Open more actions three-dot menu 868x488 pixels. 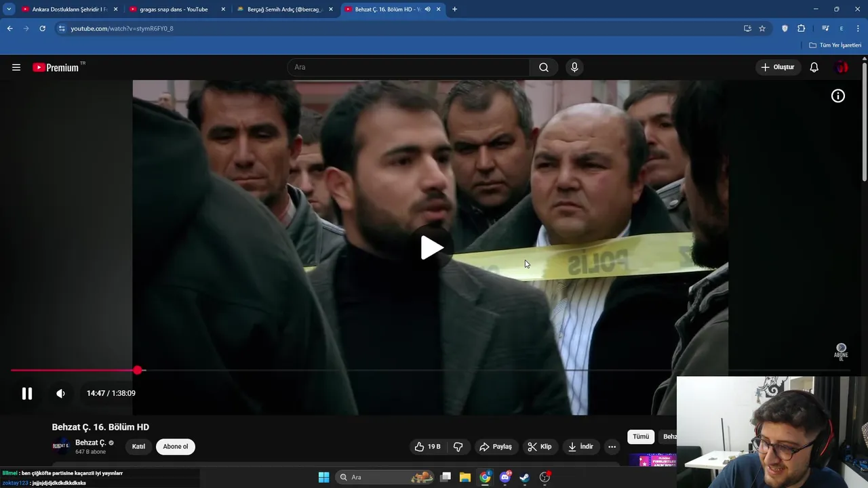612,447
